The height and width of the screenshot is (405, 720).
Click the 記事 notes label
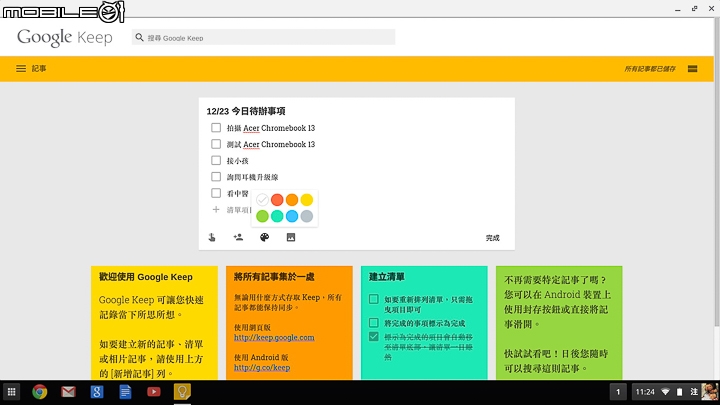point(39,69)
